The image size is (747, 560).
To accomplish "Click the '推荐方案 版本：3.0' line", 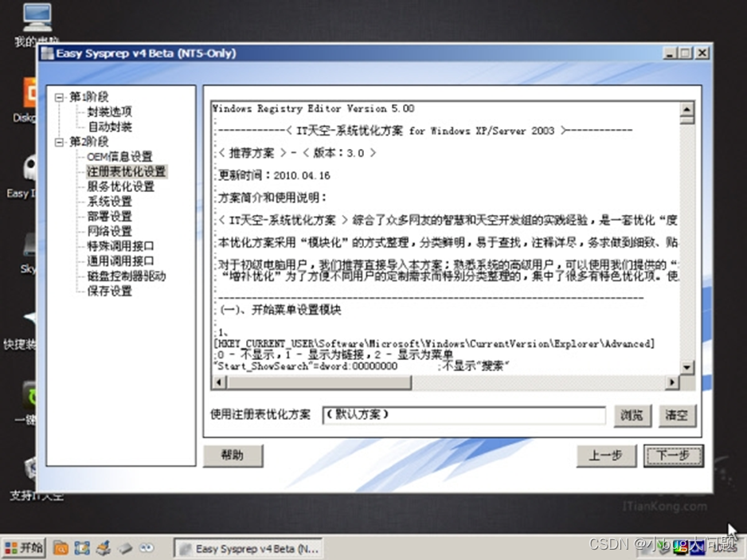I will (x=297, y=153).
